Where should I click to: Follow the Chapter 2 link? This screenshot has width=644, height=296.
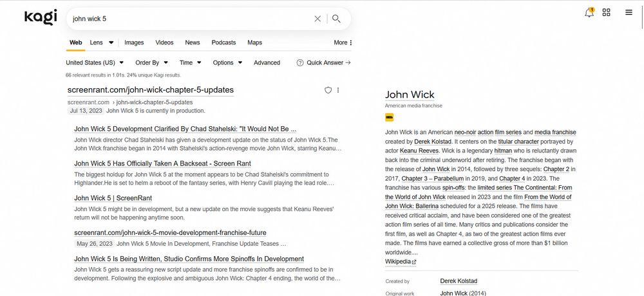[556, 169]
